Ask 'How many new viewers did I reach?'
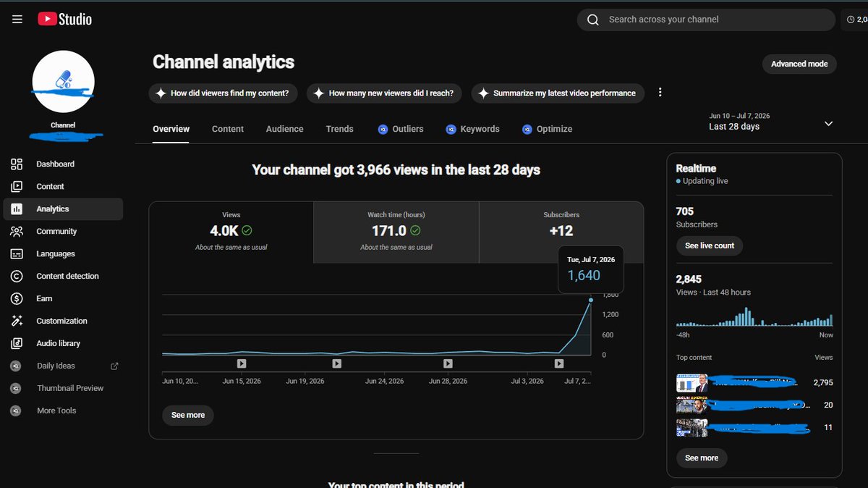 385,93
